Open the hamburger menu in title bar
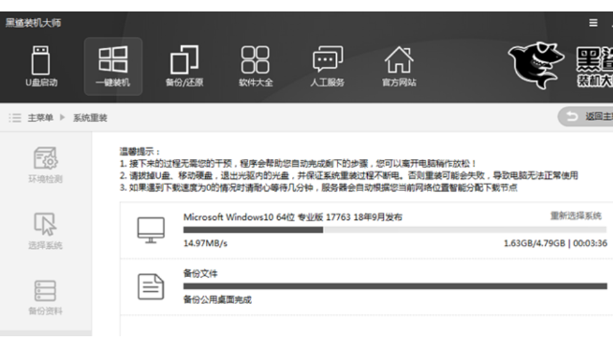 [593, 23]
